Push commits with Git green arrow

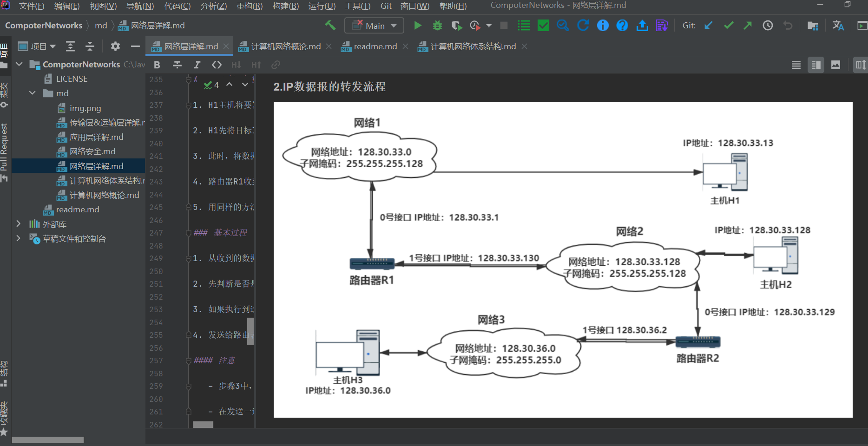click(748, 26)
